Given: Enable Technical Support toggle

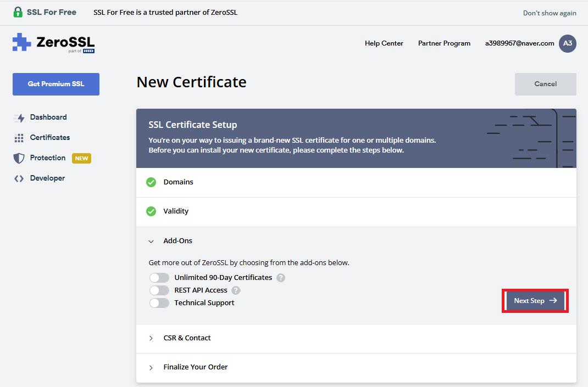Looking at the screenshot, I should click(159, 302).
